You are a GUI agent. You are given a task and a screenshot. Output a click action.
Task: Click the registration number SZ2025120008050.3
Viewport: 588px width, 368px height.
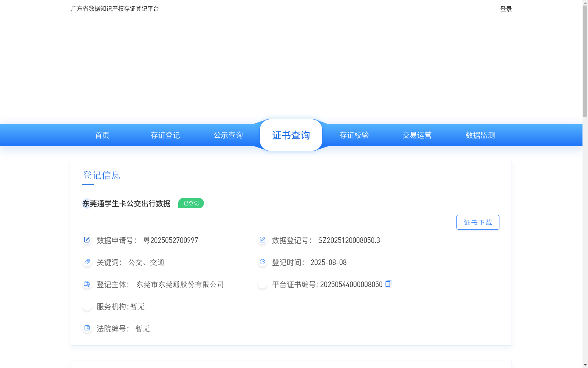click(x=349, y=240)
